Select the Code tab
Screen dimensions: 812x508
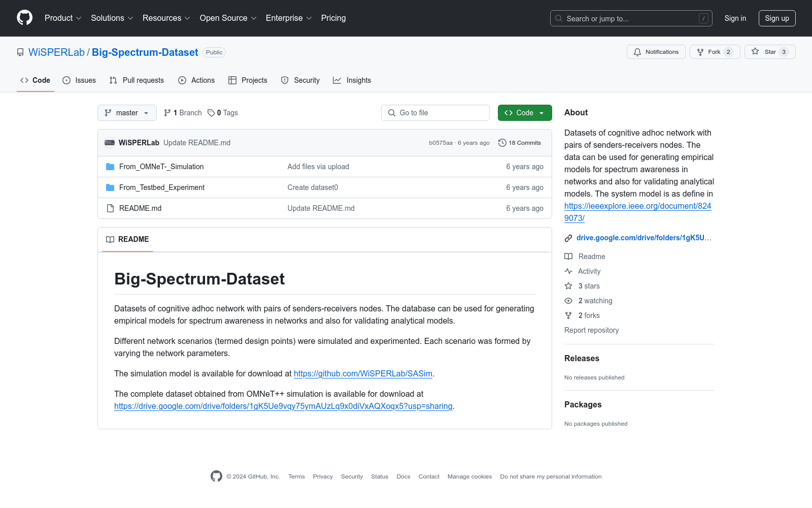point(36,80)
